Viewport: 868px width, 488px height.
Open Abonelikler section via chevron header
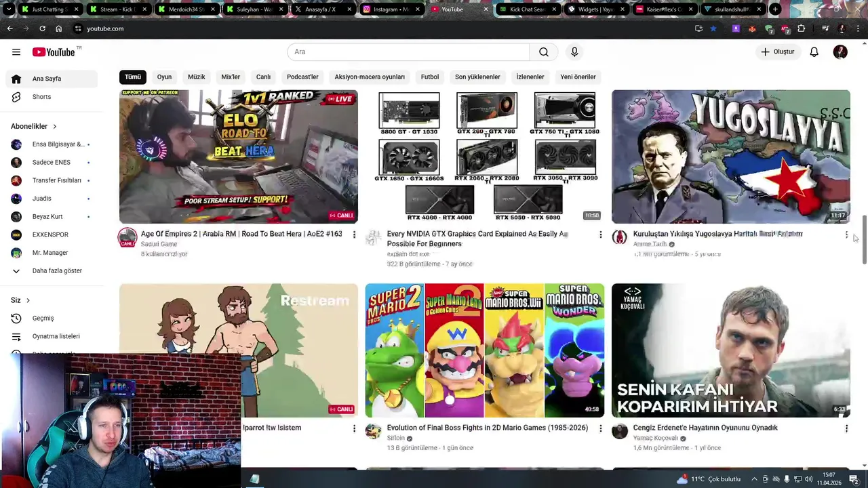(34, 126)
